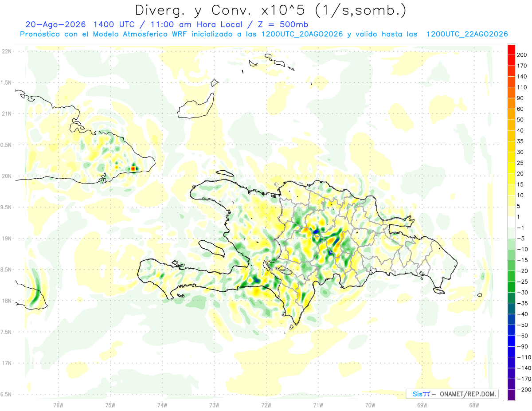This screenshot has width=532, height=411.
Task: Click the '9.5N' latitude label
Action: coord(6,207)
